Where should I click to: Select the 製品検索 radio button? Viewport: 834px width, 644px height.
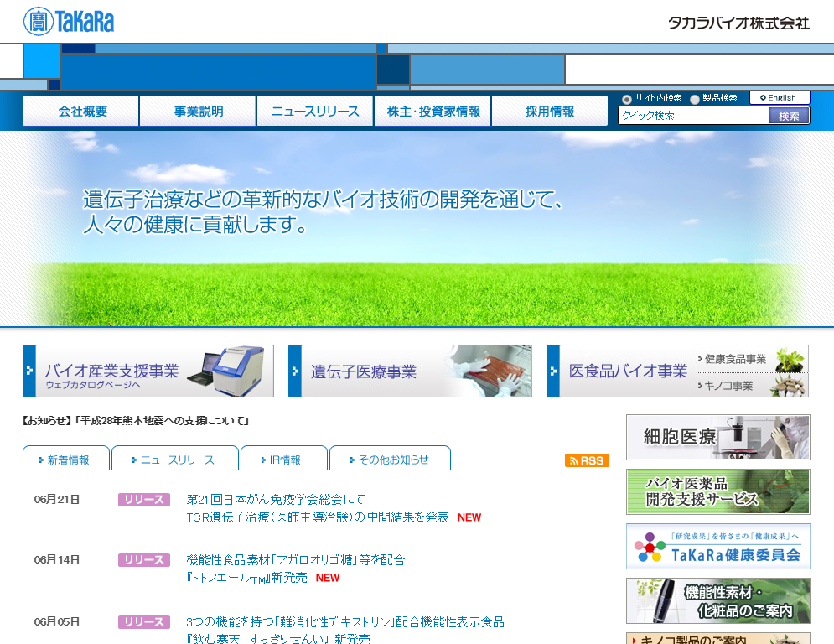pyautogui.click(x=695, y=99)
